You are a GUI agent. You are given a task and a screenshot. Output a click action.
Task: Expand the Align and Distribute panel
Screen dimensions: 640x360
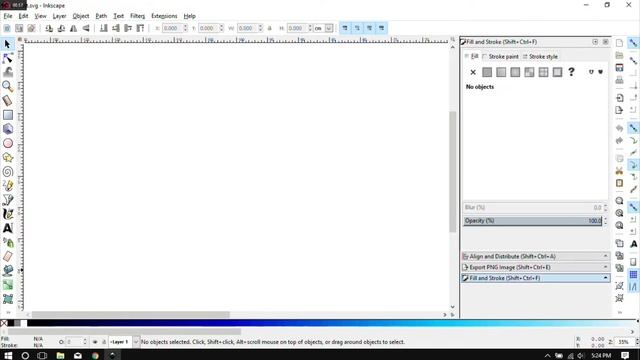(x=536, y=256)
